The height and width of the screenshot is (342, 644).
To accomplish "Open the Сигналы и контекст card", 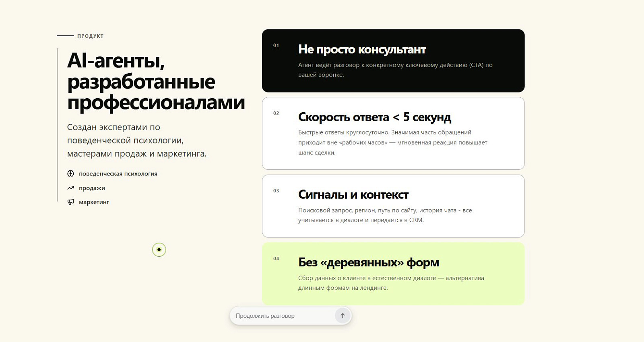I will [x=393, y=206].
